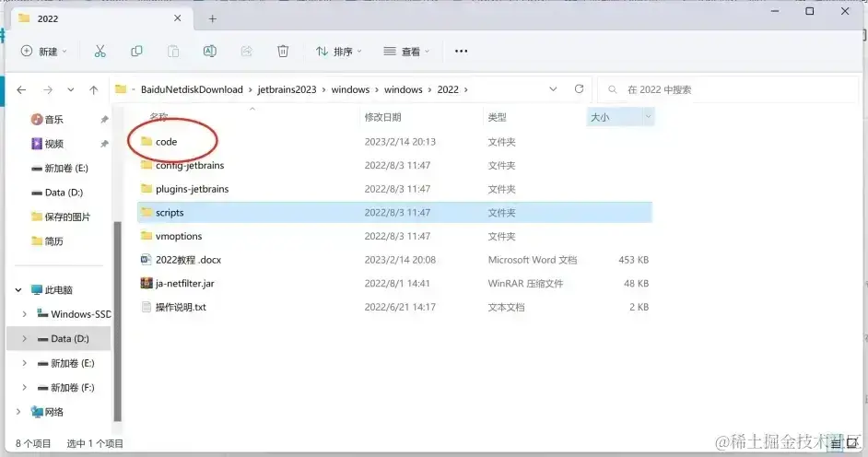
Task: Add a new tab with plus button
Action: [x=213, y=18]
